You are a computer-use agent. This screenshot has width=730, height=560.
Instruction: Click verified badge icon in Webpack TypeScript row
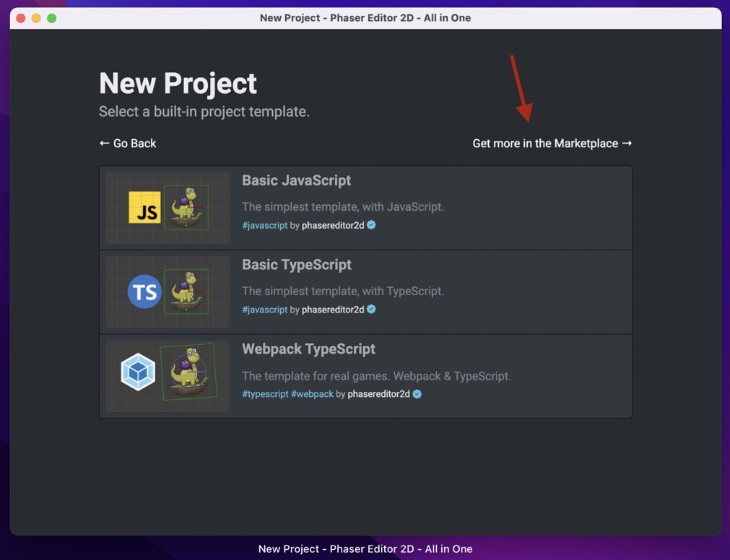pos(417,394)
